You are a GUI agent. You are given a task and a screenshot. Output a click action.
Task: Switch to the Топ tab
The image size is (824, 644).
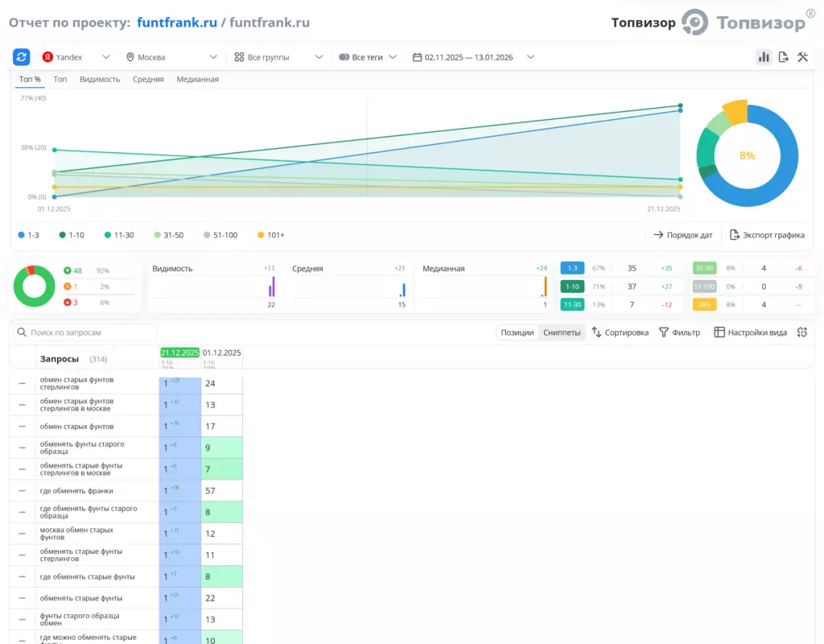click(x=60, y=80)
